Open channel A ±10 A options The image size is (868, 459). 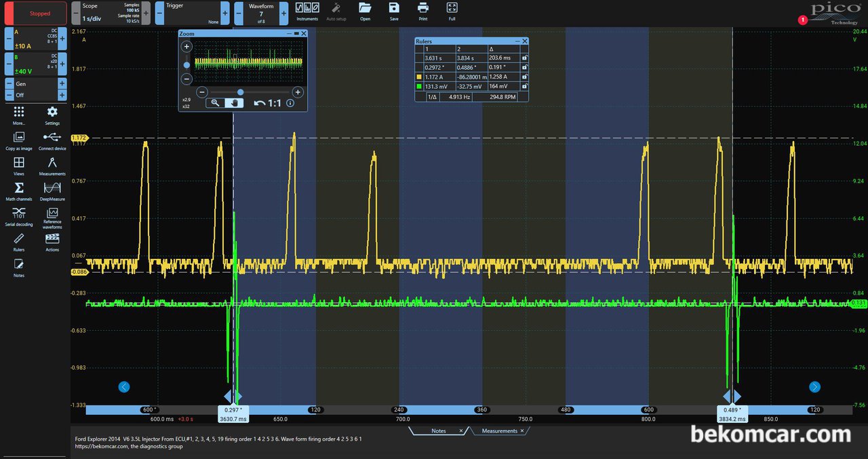pos(36,39)
